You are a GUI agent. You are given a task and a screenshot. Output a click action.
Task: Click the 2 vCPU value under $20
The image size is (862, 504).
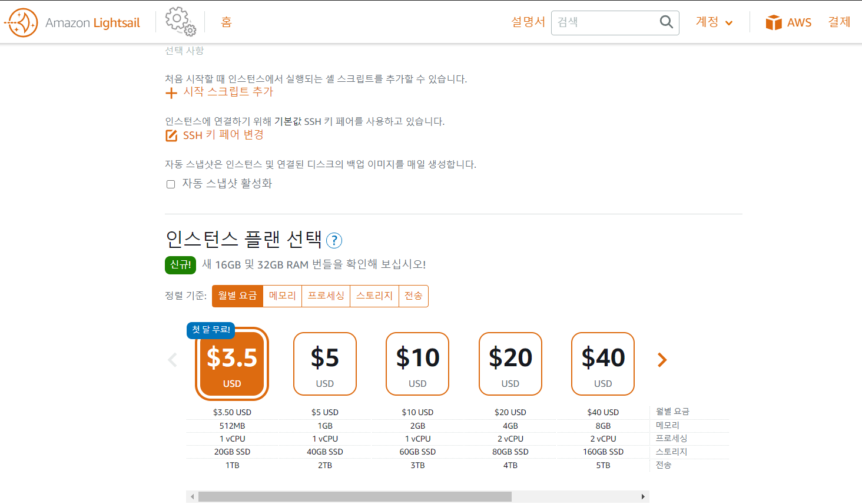point(510,439)
